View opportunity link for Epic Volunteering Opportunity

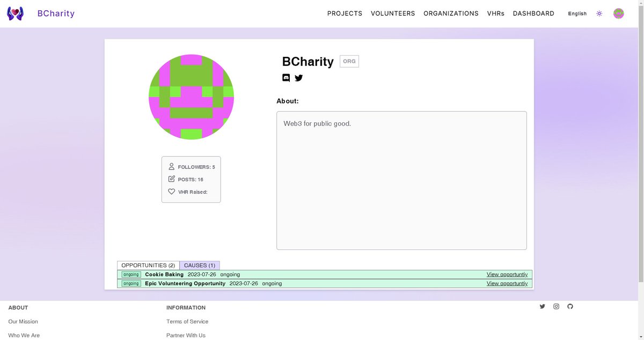click(507, 284)
